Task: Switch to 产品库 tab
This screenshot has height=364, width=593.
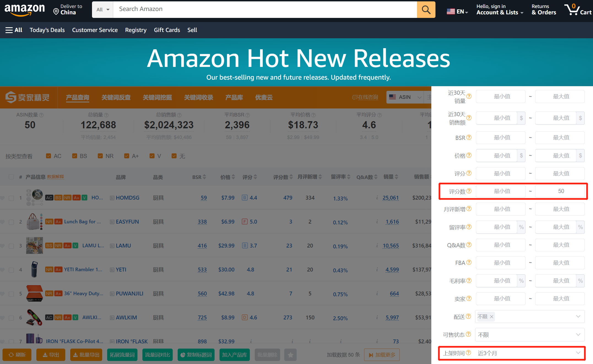Action: tap(234, 97)
